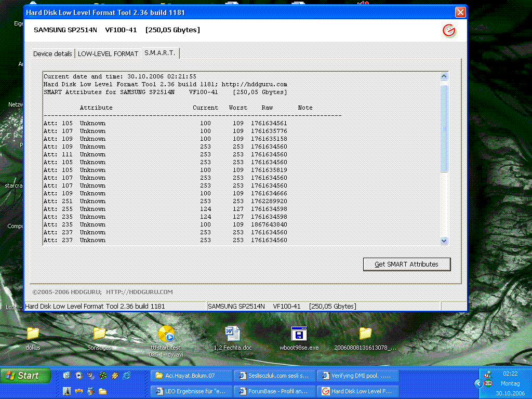
Task: Close the Hard Disk Low Level Format Tool window
Action: coord(460,12)
